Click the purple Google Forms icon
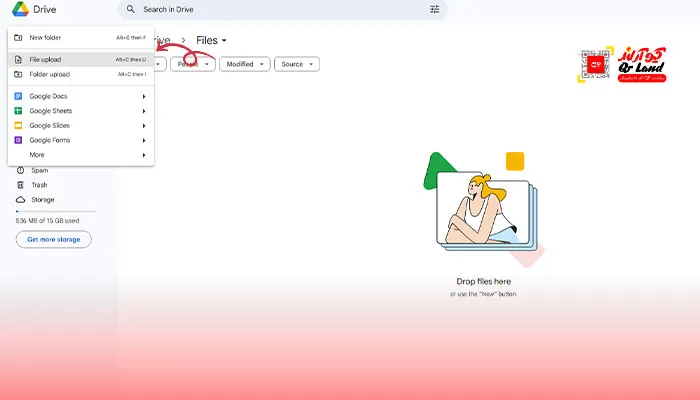 pyautogui.click(x=19, y=141)
